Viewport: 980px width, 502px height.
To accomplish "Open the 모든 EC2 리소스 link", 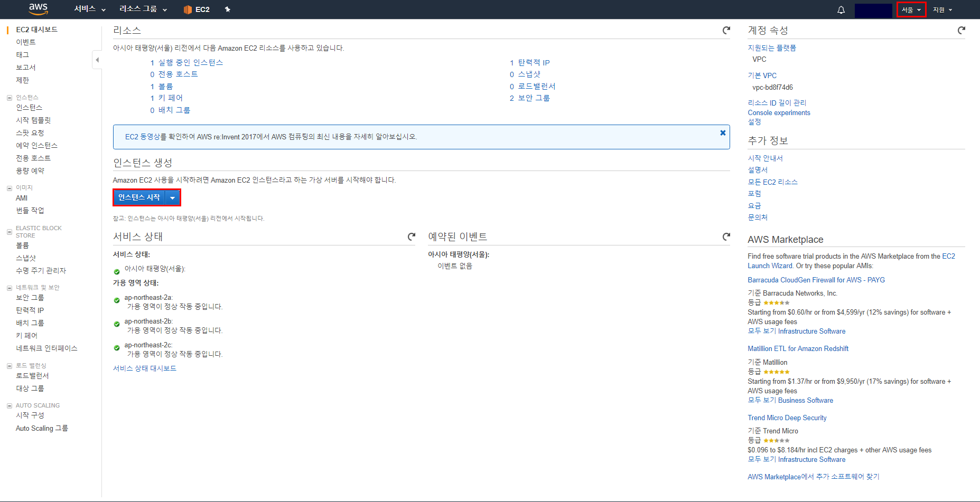I will [772, 182].
